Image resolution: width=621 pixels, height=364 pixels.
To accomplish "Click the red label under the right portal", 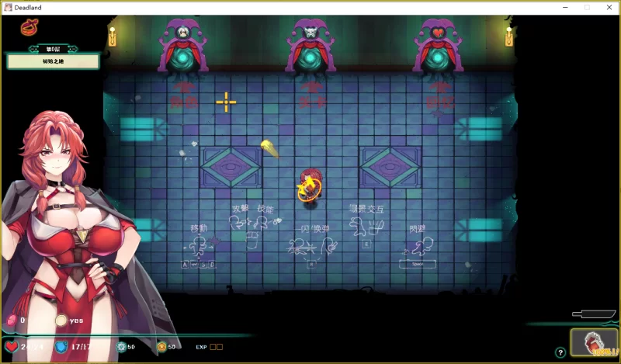I will point(440,102).
